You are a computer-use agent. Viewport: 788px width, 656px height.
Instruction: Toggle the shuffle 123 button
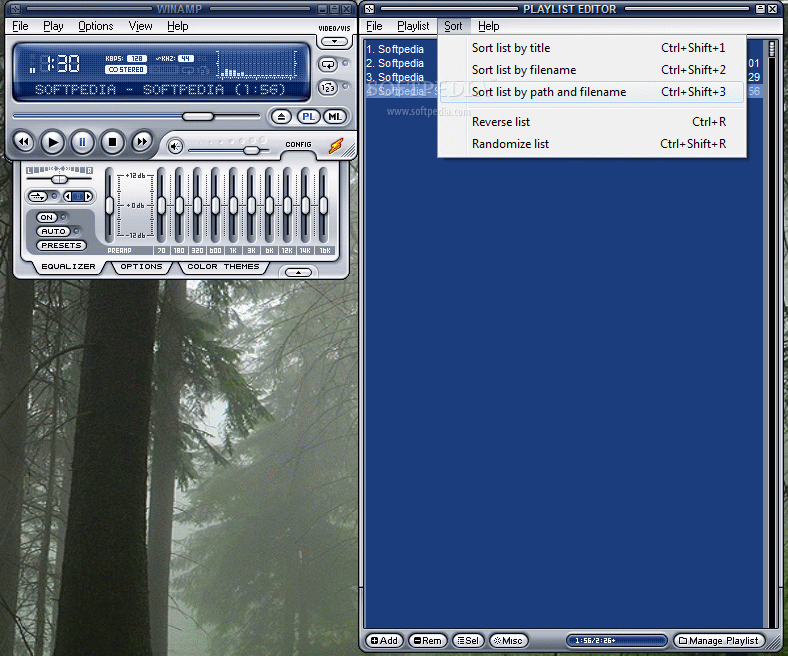pyautogui.click(x=328, y=88)
